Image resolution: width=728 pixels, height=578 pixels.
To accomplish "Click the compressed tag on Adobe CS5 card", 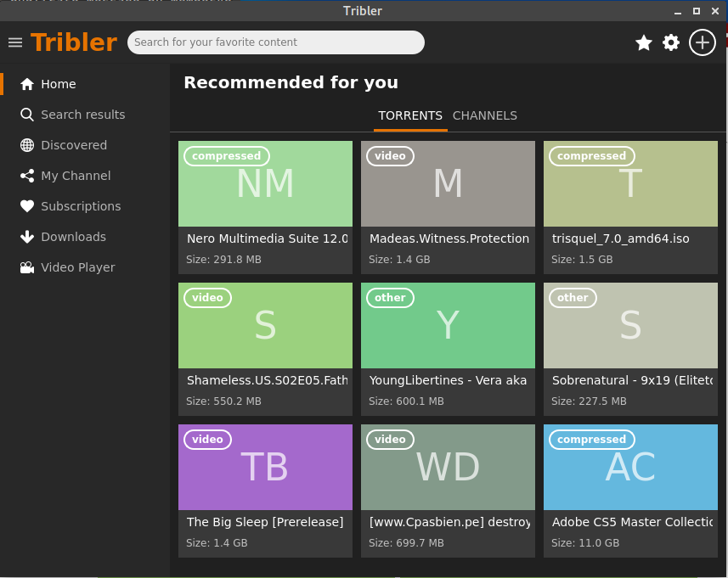I will pyautogui.click(x=592, y=440).
